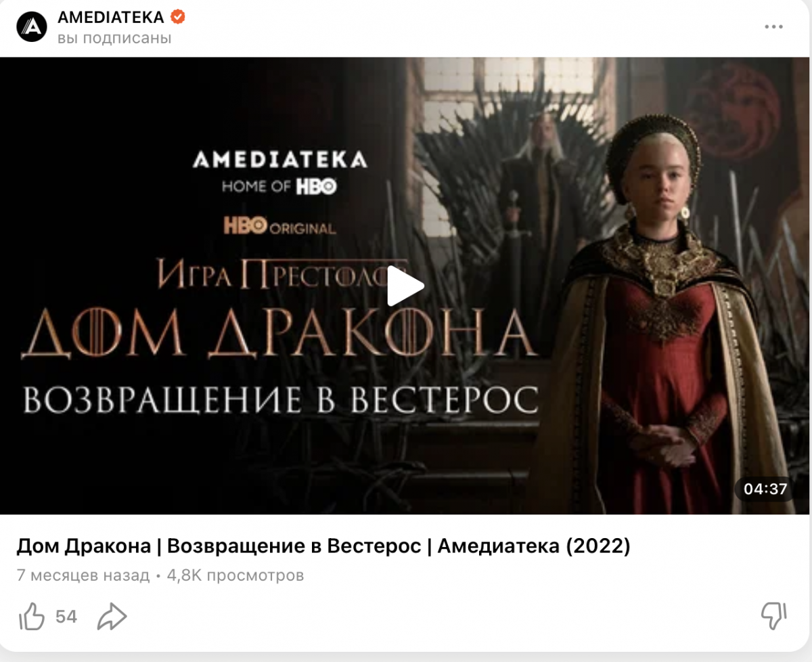Click the '4,8K просмотров' view count

click(x=235, y=576)
